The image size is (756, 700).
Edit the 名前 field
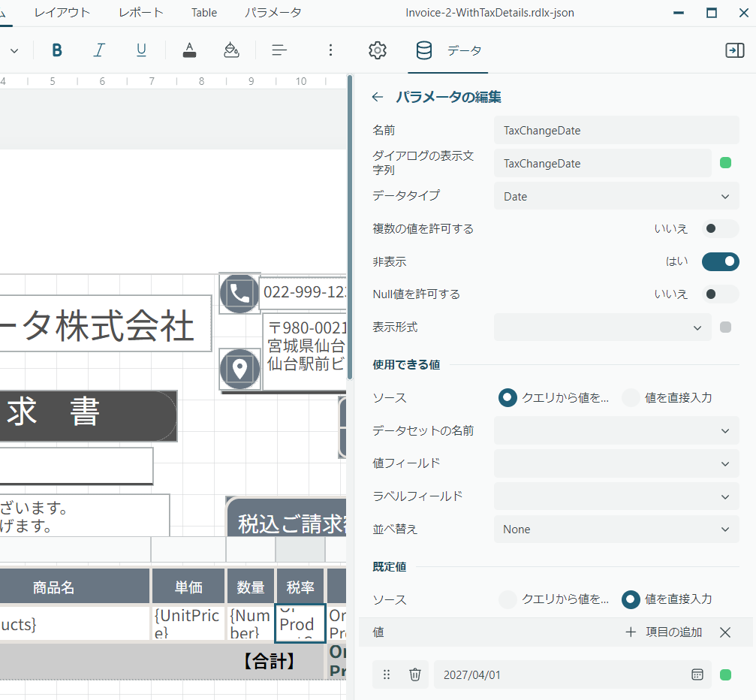click(616, 130)
